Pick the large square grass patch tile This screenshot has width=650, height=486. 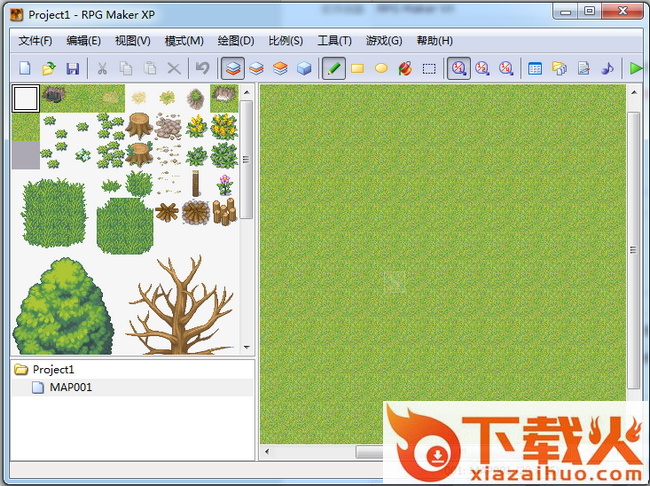click(54, 212)
